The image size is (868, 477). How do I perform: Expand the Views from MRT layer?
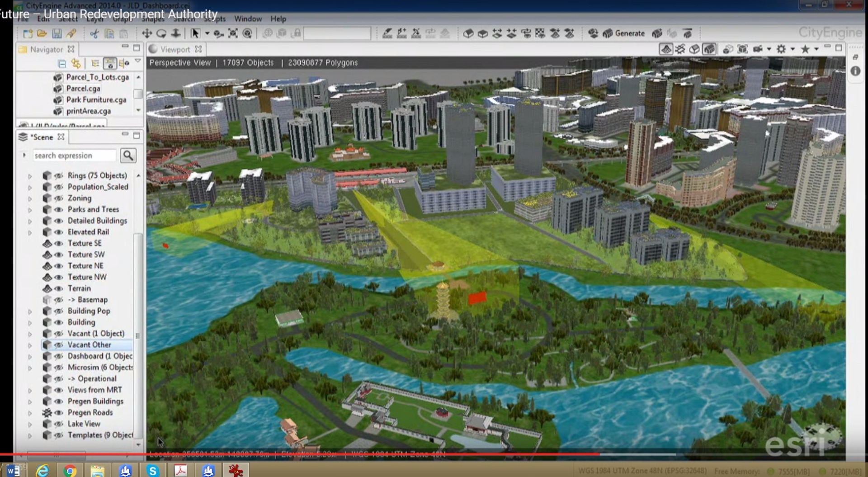pos(30,390)
